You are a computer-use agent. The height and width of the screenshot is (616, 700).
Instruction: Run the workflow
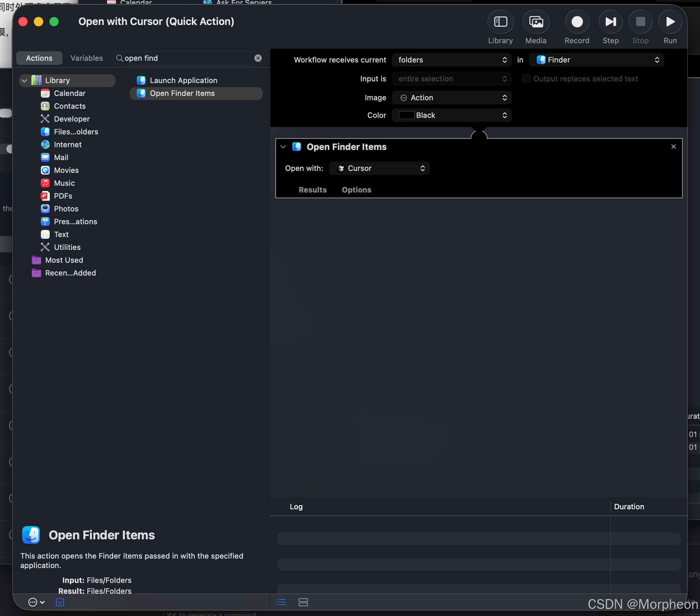click(x=670, y=22)
